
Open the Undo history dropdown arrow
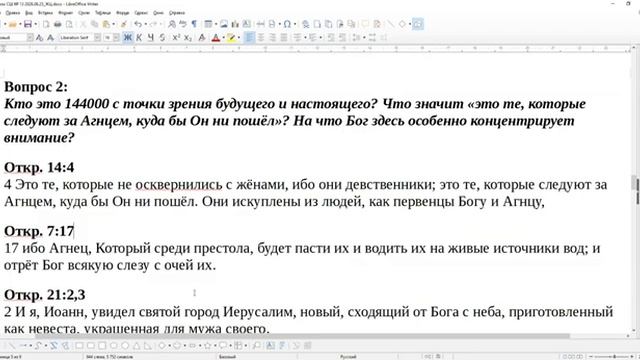click(146, 24)
